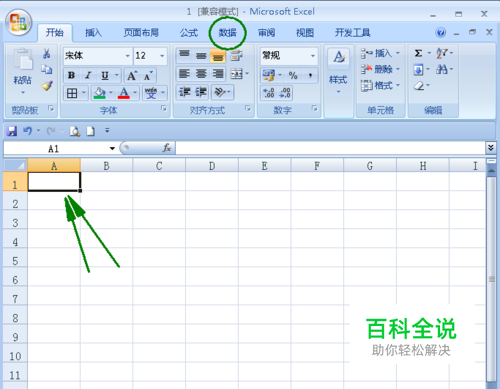Save workbook from Quick Access Toolbar

(x=12, y=131)
